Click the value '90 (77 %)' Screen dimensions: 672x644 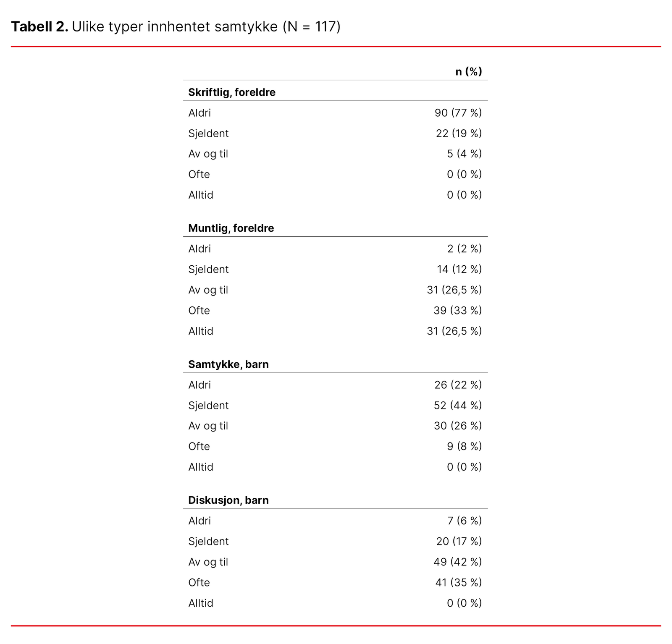[x=458, y=113]
